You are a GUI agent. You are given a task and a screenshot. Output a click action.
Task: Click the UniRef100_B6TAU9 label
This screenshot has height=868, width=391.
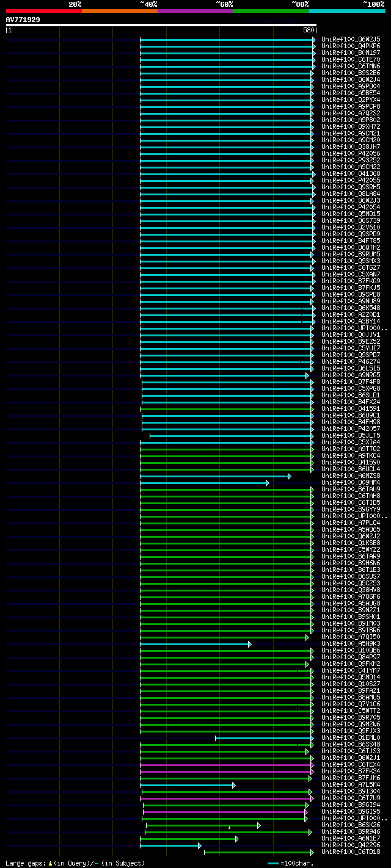(351, 490)
